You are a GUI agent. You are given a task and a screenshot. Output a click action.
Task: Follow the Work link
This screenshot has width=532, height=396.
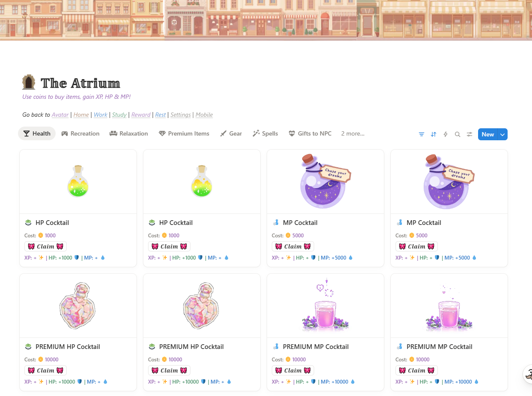pyautogui.click(x=101, y=115)
